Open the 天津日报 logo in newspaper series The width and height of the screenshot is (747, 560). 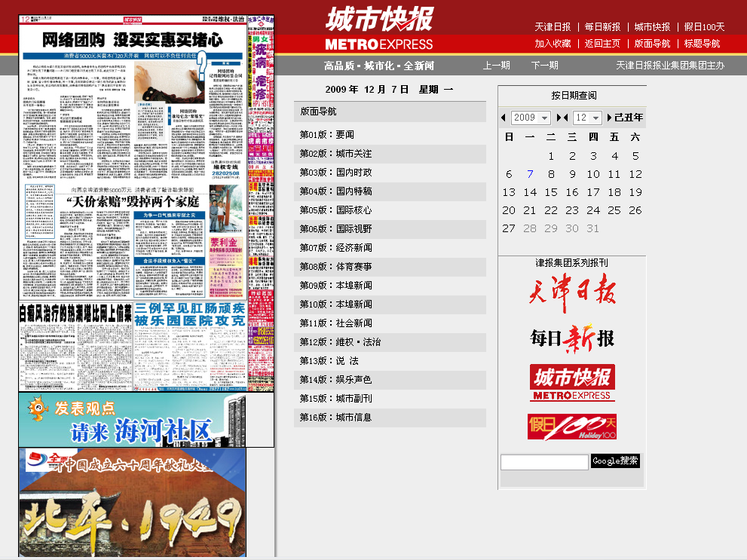pos(572,292)
